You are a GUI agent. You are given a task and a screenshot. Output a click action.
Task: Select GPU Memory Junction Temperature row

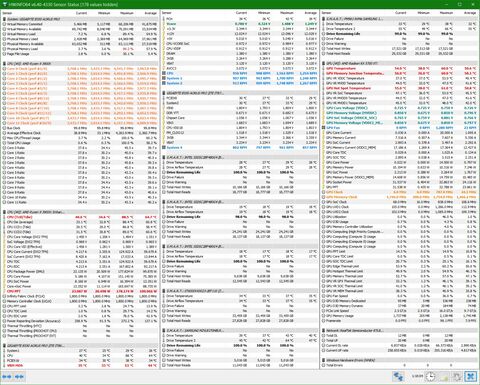tap(399, 73)
